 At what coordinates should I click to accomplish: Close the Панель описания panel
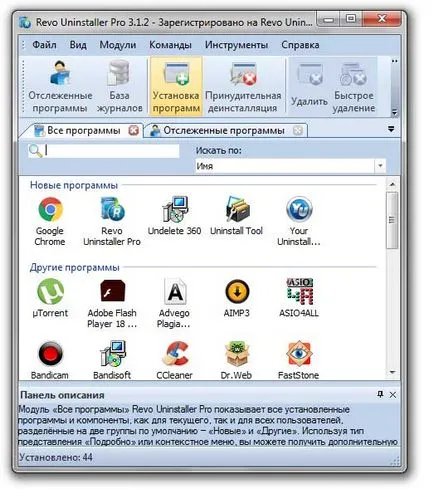click(393, 395)
